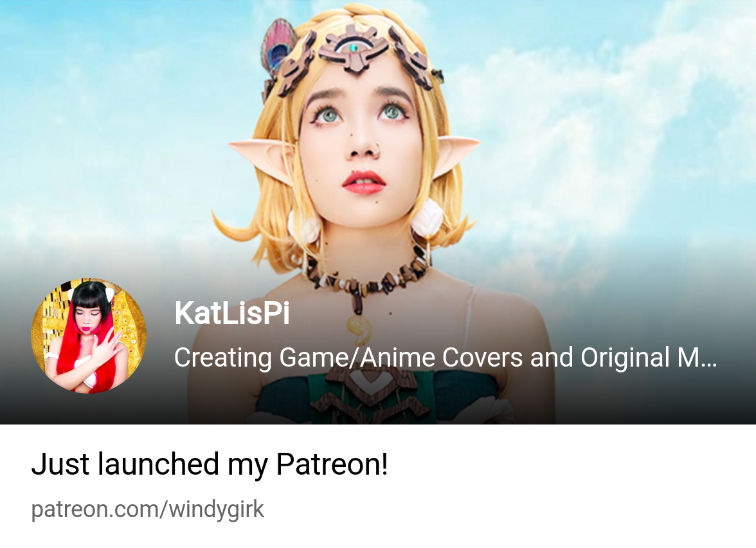This screenshot has height=548, width=756.
Task: Click the red lips of the cosplayer
Action: [x=364, y=183]
